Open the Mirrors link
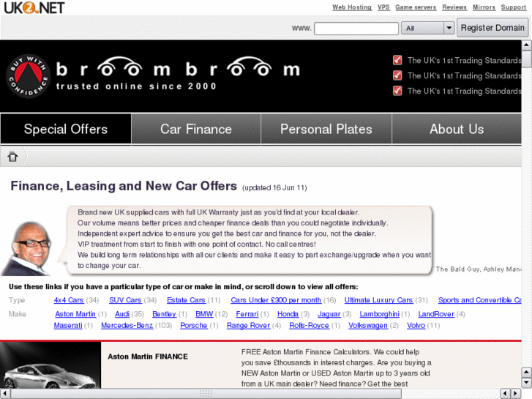The height and width of the screenshot is (399, 532). point(484,7)
